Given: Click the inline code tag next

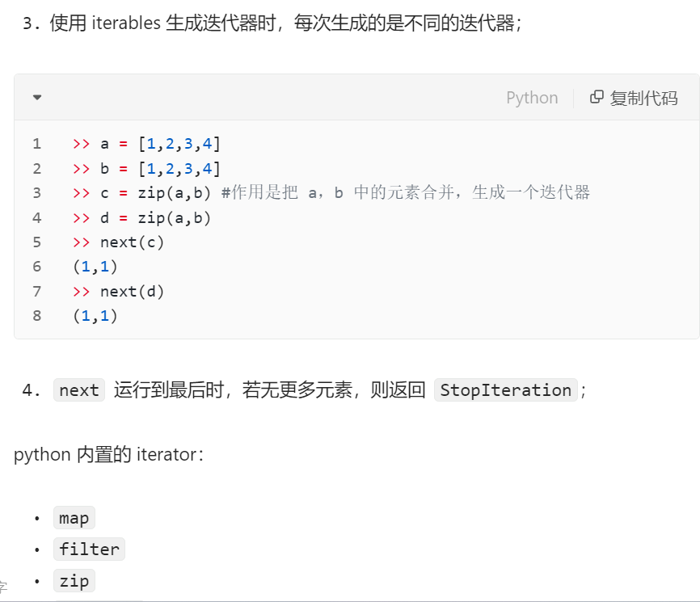Looking at the screenshot, I should pos(79,390).
